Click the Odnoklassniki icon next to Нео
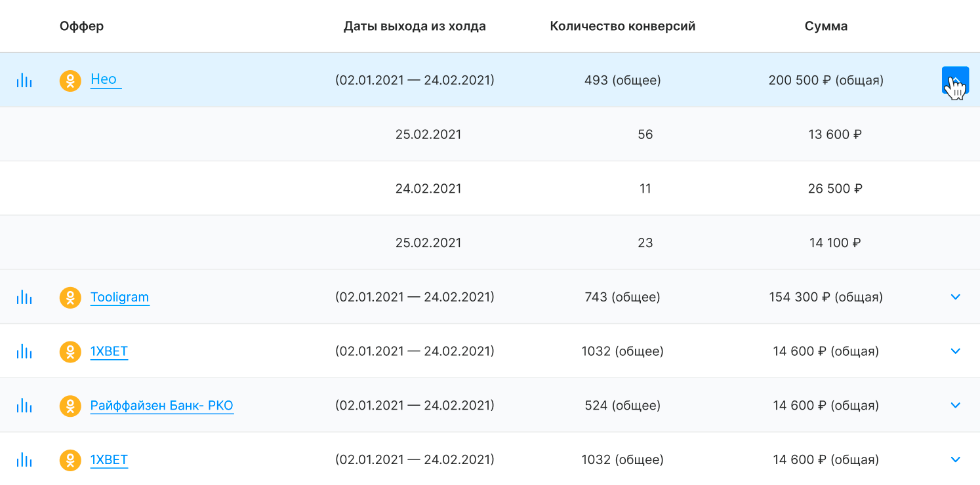 click(70, 81)
